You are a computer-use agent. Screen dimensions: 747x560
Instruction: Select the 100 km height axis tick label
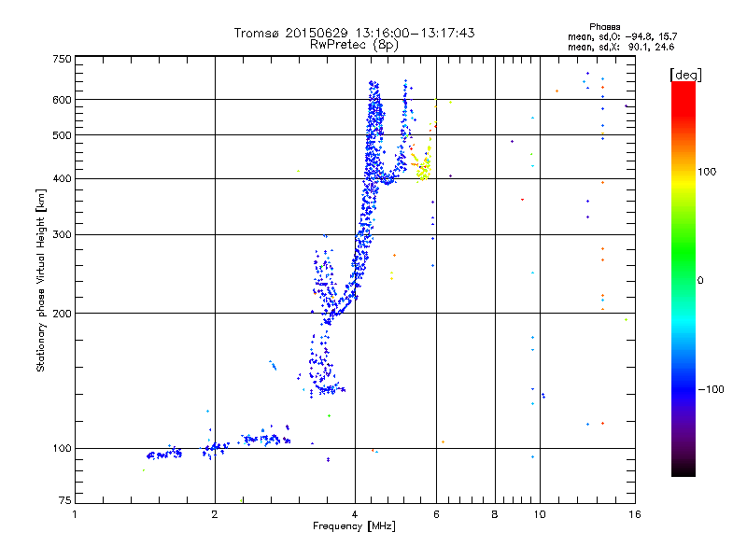click(x=62, y=448)
